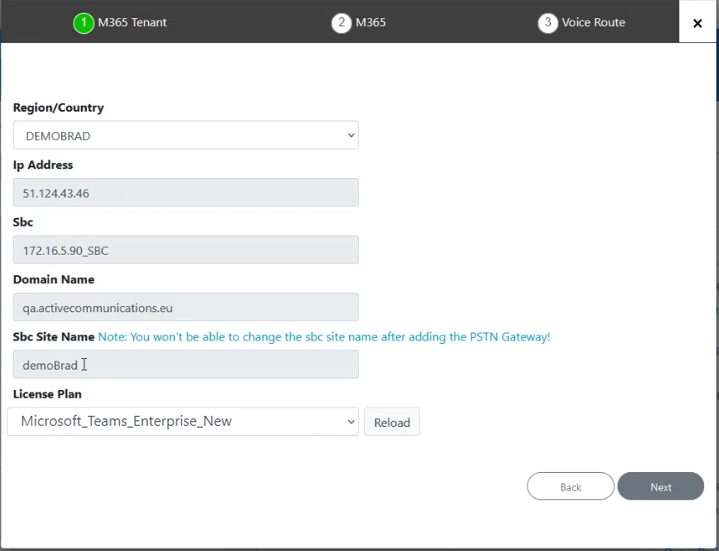
Task: Click the Sbc field with 172.16.5.90_SBC
Action: (x=186, y=250)
